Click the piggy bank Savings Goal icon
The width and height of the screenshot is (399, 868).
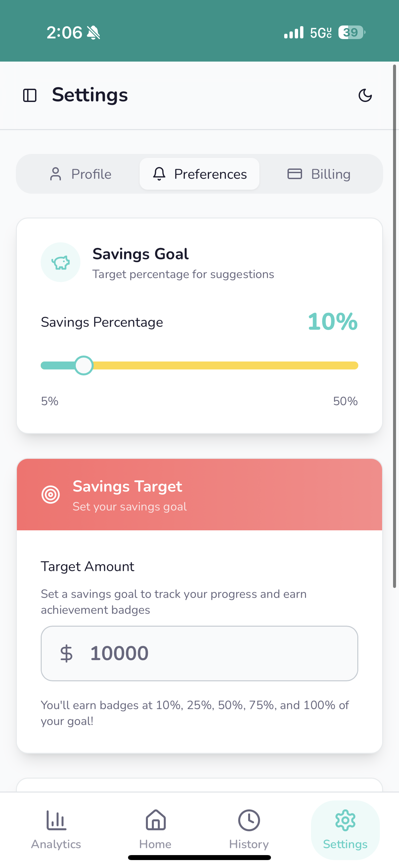pyautogui.click(x=61, y=262)
